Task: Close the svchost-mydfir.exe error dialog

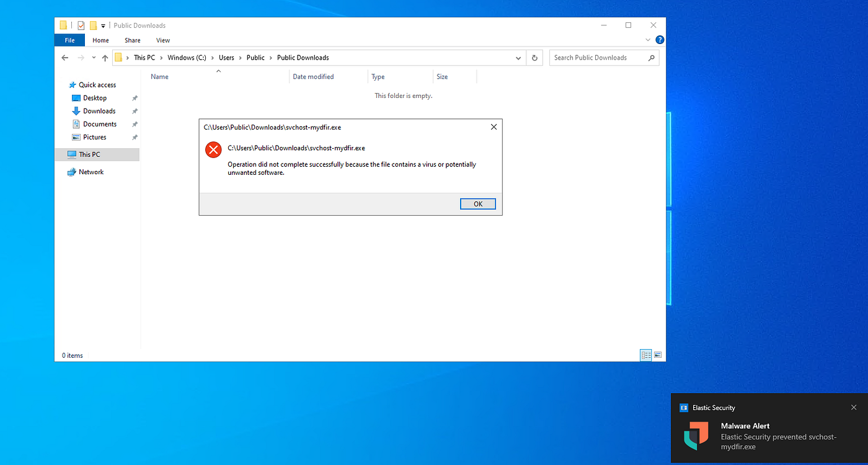Action: point(494,127)
